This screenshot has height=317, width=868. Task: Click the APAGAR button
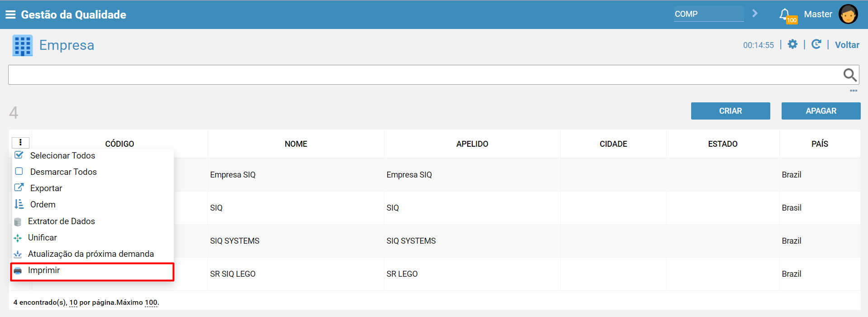pos(821,111)
